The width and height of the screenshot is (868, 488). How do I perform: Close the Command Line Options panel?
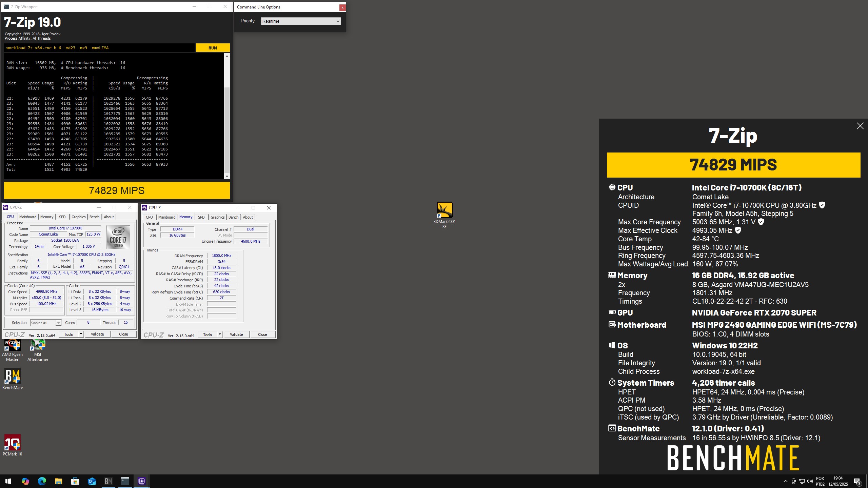(342, 7)
